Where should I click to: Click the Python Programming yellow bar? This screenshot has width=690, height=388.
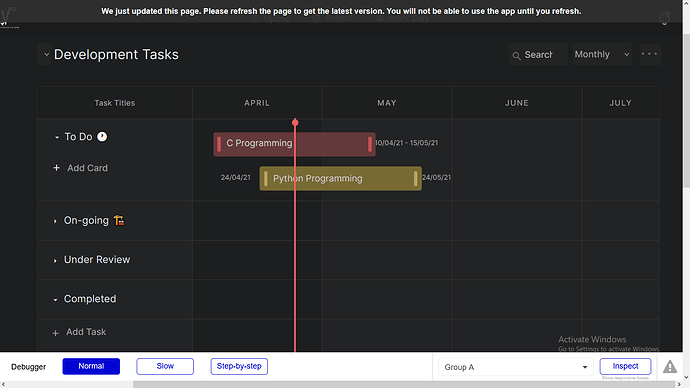point(341,178)
